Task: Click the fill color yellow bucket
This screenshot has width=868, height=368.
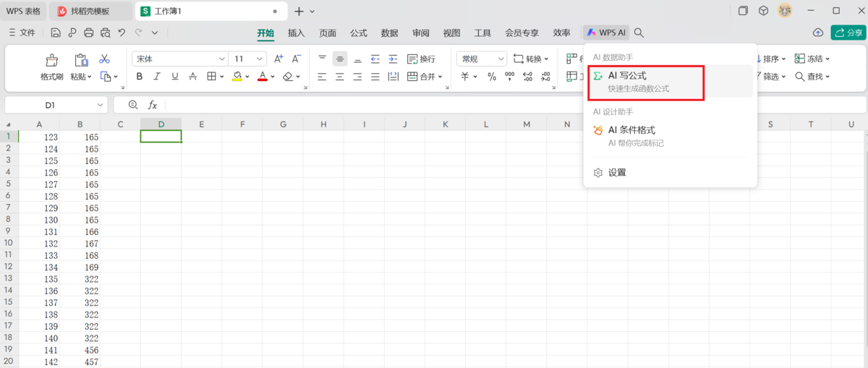Action: tap(237, 76)
